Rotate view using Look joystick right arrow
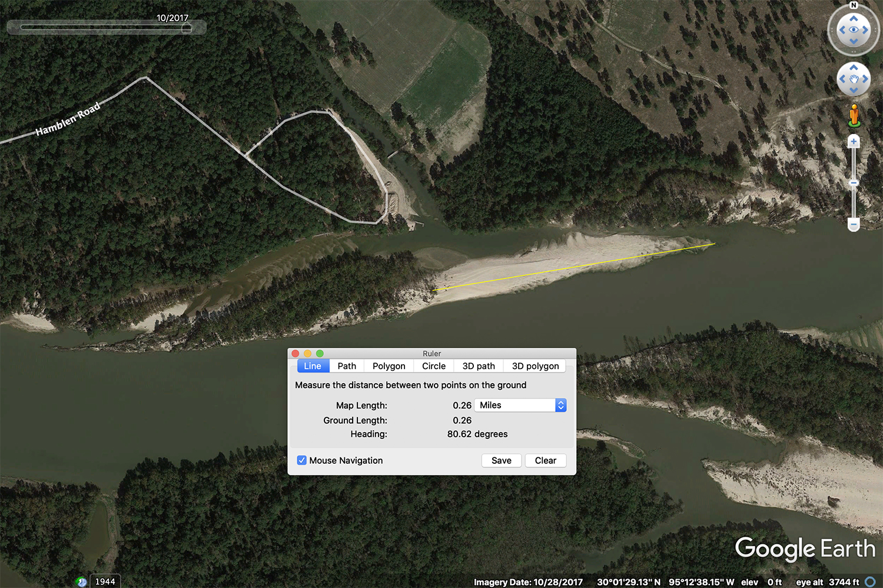883x588 pixels. tap(865, 29)
